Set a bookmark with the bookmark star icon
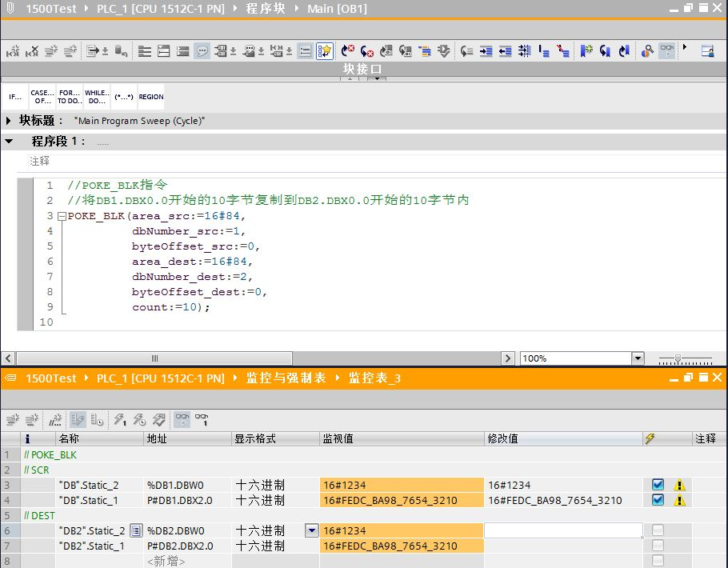Screen dimensions: 728x568 click(x=586, y=50)
